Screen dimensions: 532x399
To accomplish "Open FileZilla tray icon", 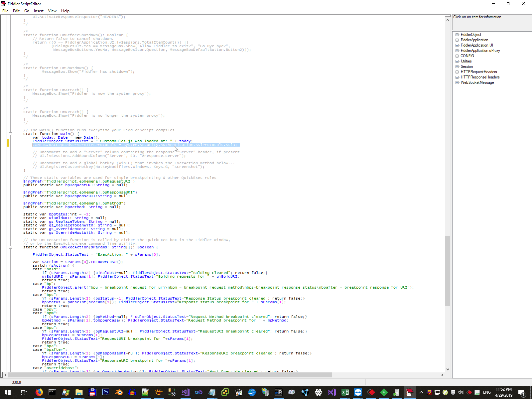I will click(x=429, y=392).
